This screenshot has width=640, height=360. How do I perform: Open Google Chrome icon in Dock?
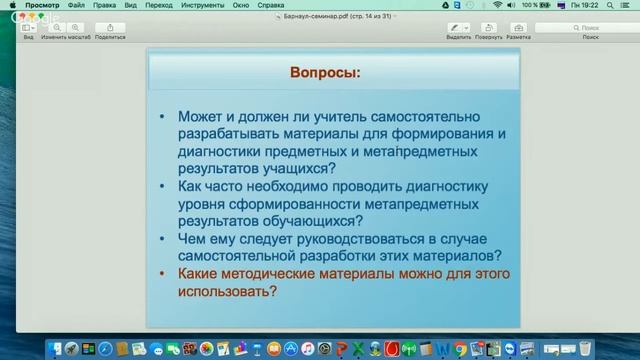(460, 349)
